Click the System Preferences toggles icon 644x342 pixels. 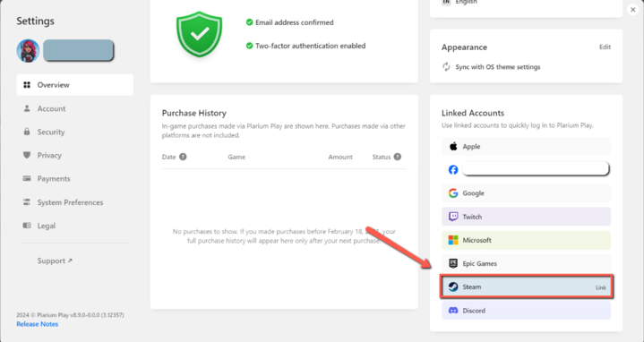[27, 202]
